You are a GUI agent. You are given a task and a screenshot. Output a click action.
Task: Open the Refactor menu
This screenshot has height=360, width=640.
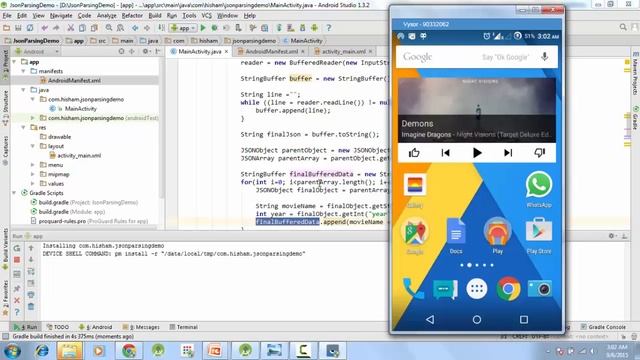[x=132, y=16]
